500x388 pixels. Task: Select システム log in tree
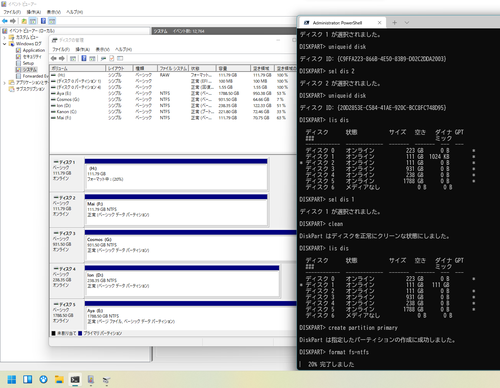click(30, 69)
